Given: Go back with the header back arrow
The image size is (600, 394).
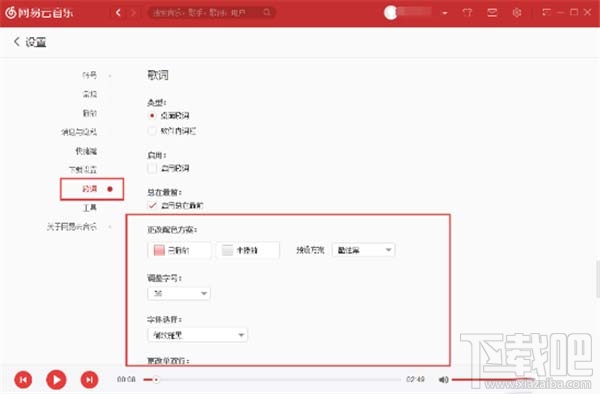Looking at the screenshot, I should 118,13.
